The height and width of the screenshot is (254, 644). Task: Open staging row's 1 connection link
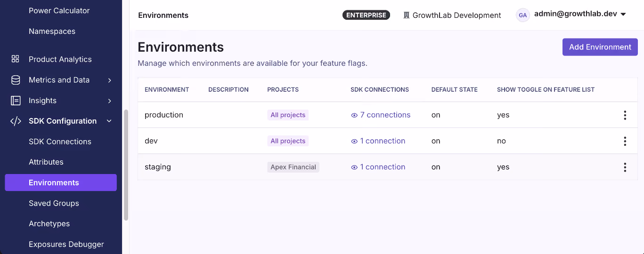coord(383,167)
